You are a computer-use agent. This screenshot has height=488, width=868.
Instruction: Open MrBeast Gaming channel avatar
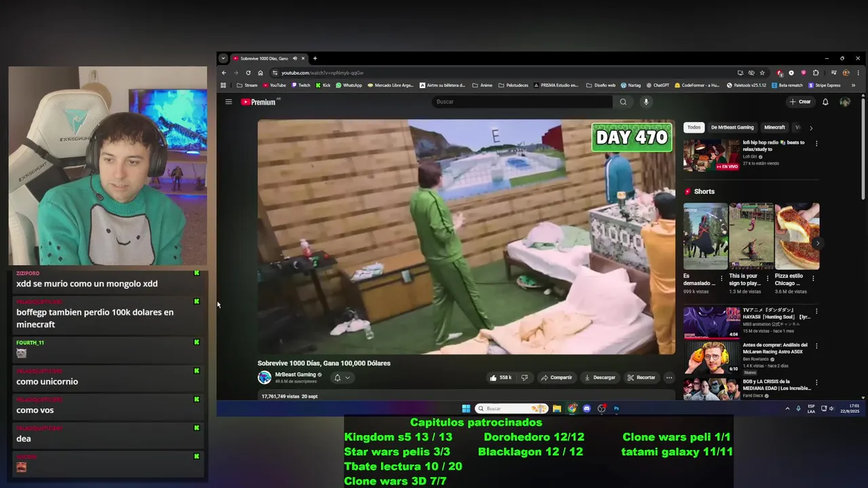[x=264, y=378]
